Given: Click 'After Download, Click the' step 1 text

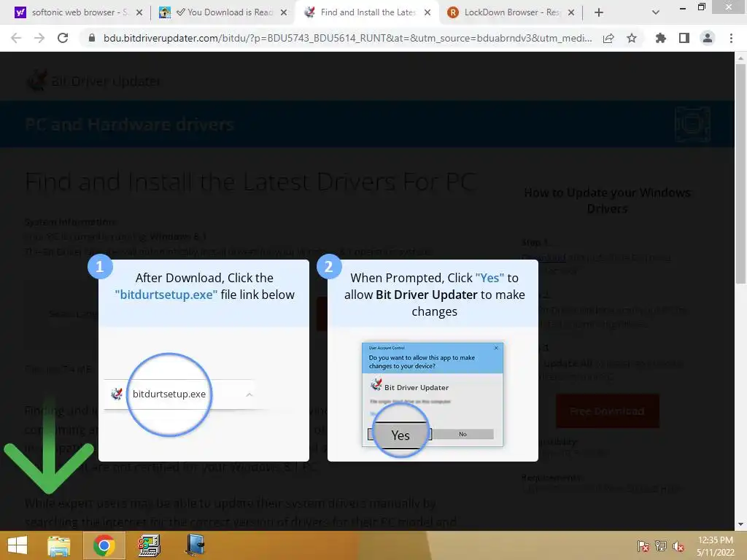Looking at the screenshot, I should (204, 278).
